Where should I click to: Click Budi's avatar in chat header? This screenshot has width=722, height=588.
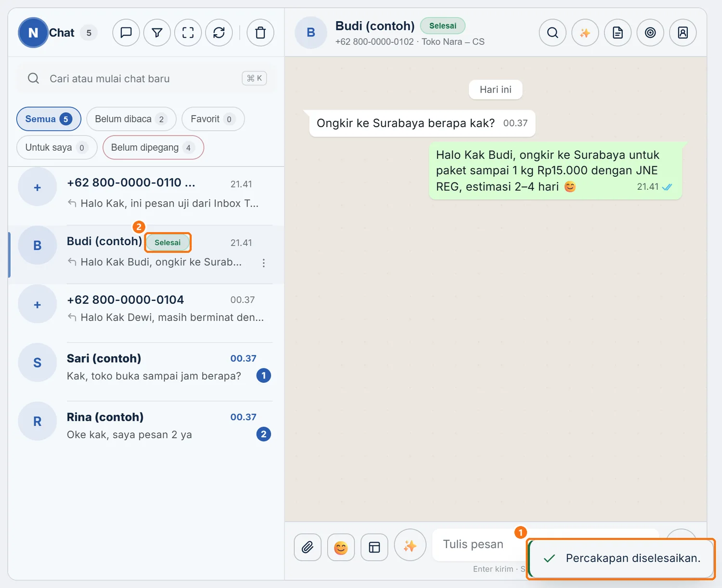311,33
